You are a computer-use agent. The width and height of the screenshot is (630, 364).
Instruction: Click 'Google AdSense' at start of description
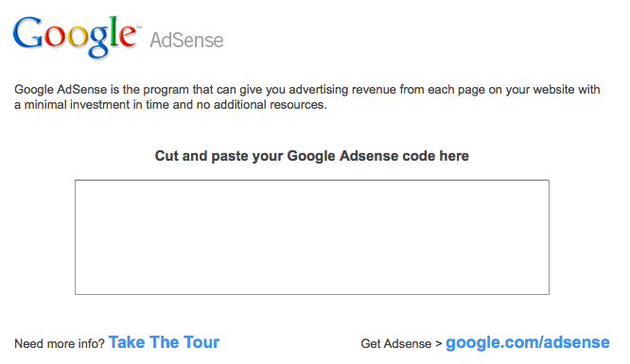(61, 89)
